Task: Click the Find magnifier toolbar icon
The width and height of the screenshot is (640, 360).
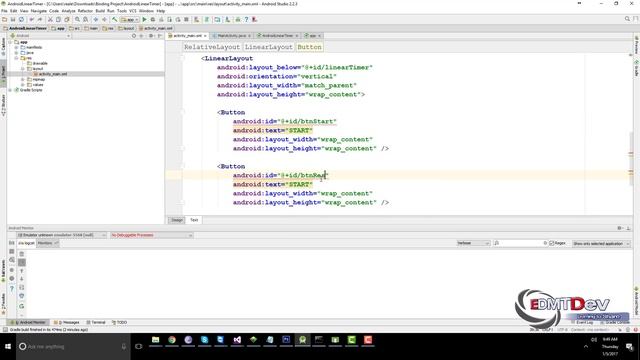Action: (77, 19)
